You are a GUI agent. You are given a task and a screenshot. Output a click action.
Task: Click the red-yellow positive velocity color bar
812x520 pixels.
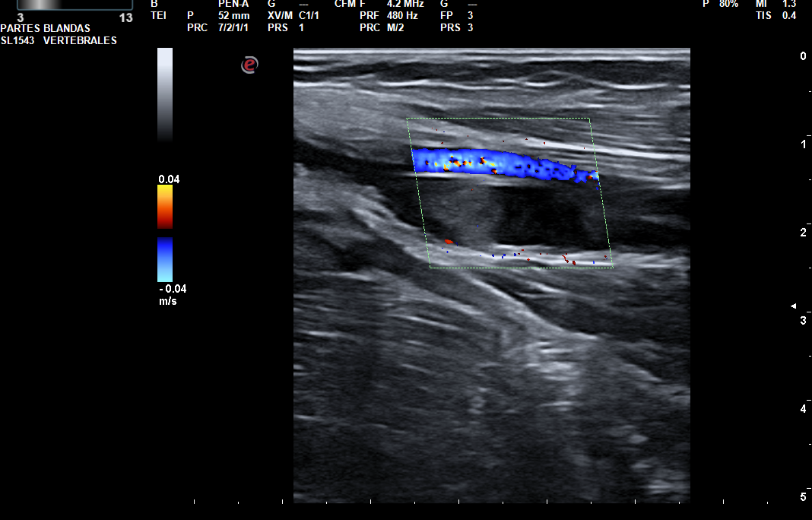[x=165, y=207]
